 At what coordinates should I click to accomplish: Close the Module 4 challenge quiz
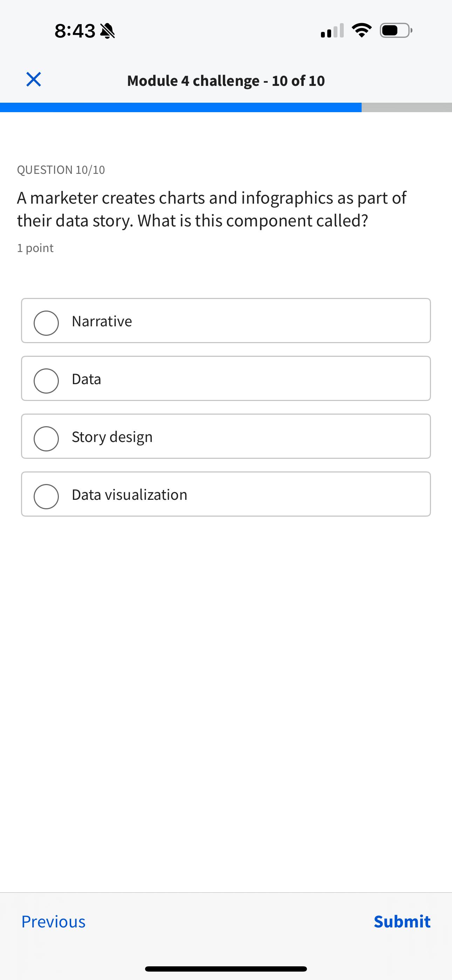point(34,80)
